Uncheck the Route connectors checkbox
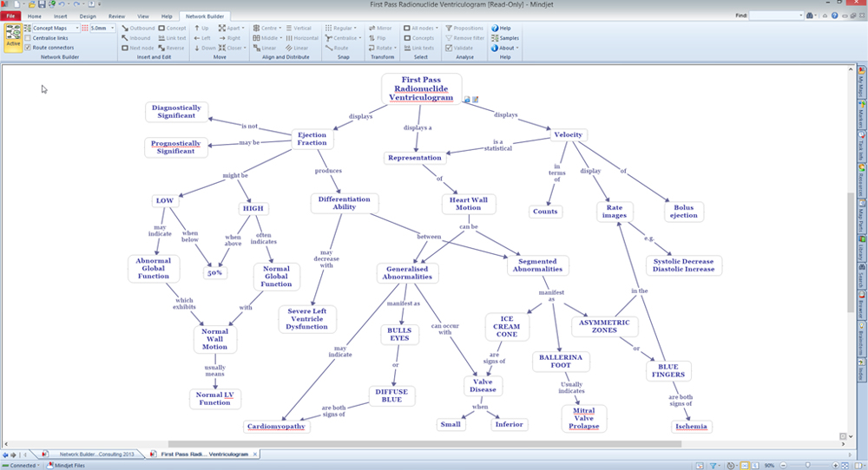 pos(28,48)
